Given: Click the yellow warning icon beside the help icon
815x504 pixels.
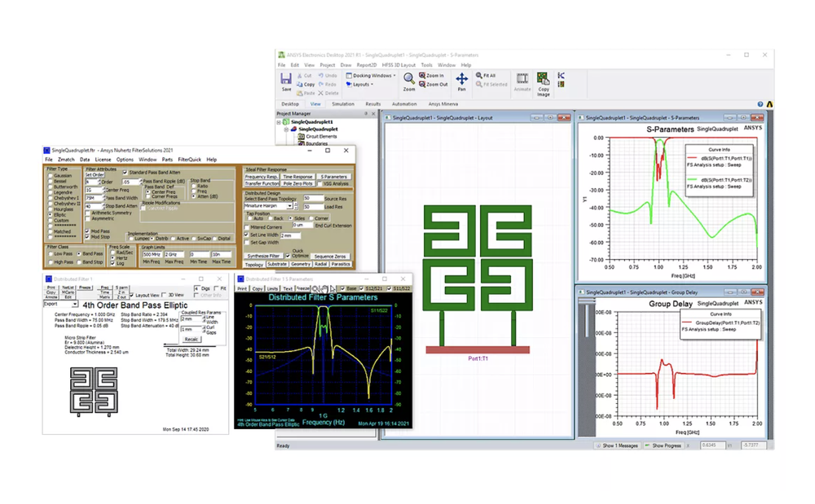Looking at the screenshot, I should 769,104.
